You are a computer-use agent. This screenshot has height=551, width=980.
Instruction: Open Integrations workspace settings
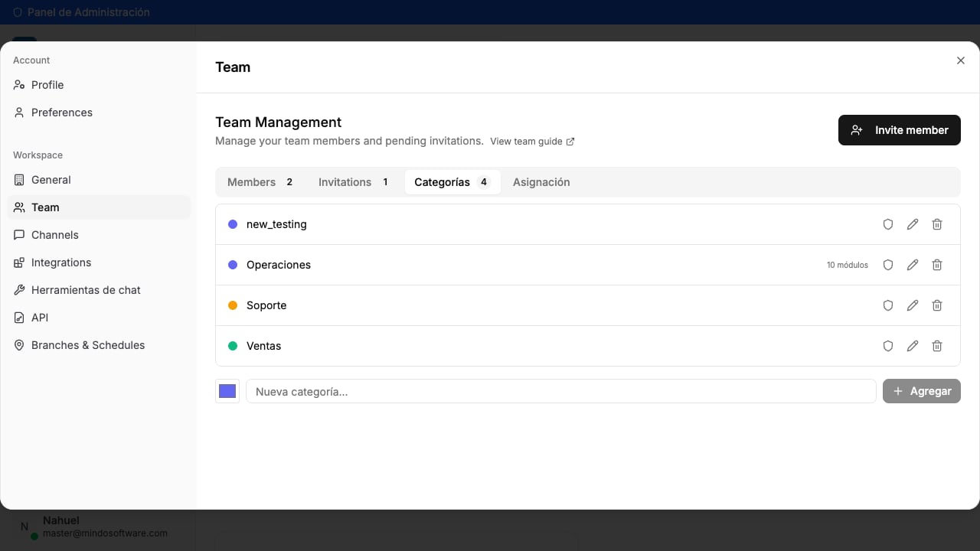[99, 262]
